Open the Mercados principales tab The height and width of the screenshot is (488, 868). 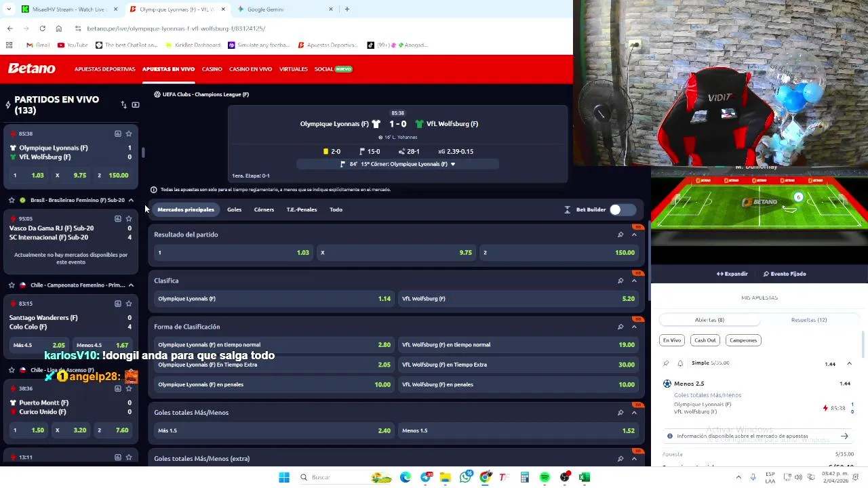pos(186,209)
